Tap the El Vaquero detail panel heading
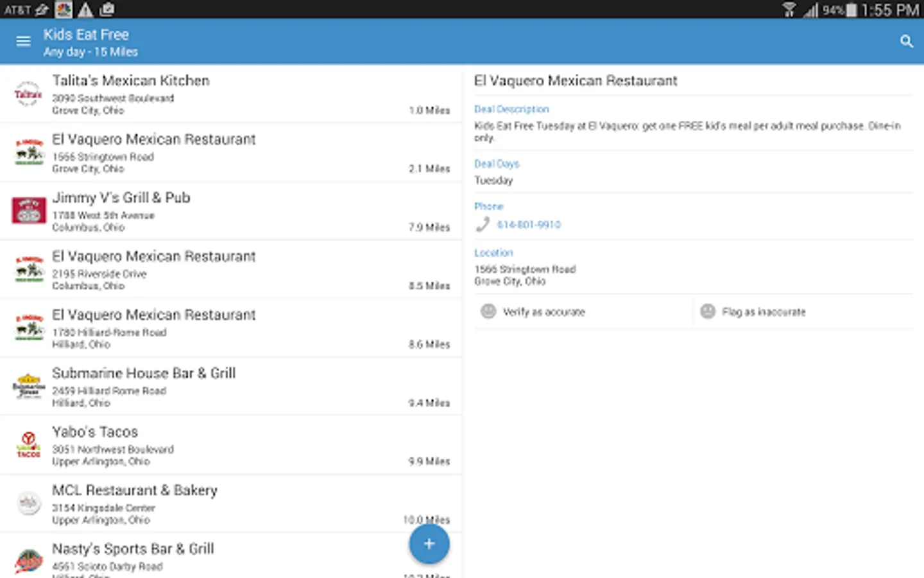The height and width of the screenshot is (578, 924). (x=576, y=81)
